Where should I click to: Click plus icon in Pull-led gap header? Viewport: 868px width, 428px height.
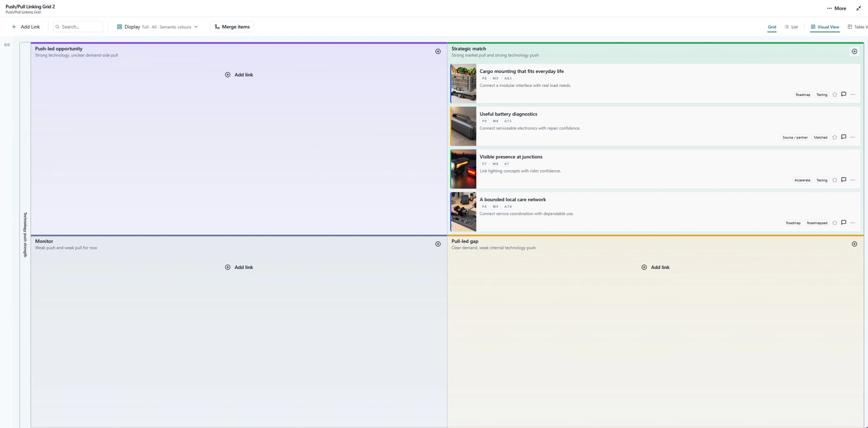point(854,244)
